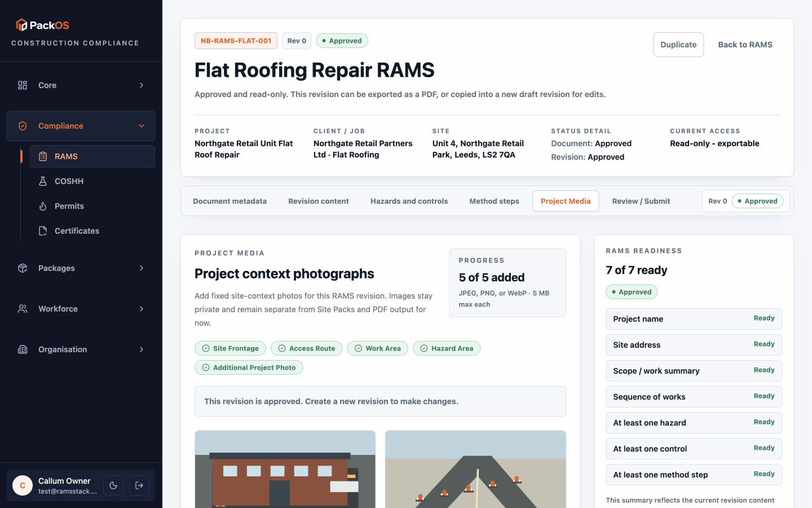
Task: Toggle dark mode moon icon
Action: point(113,485)
